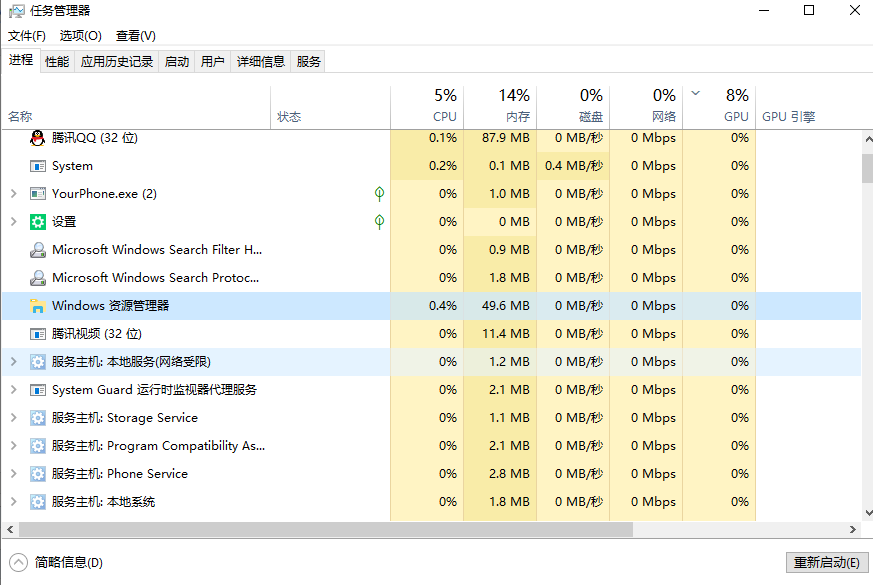Click the 87.9 MB memory value
The image size is (873, 585).
click(x=506, y=138)
